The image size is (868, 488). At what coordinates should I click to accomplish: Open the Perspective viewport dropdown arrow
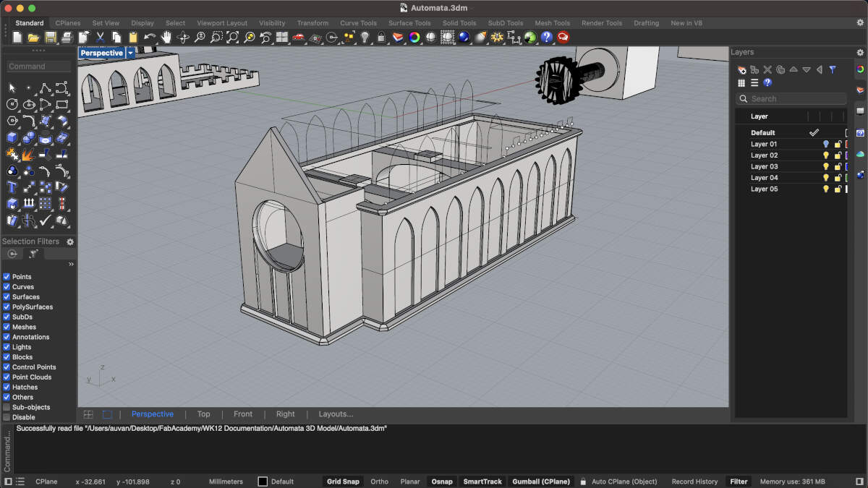(130, 53)
